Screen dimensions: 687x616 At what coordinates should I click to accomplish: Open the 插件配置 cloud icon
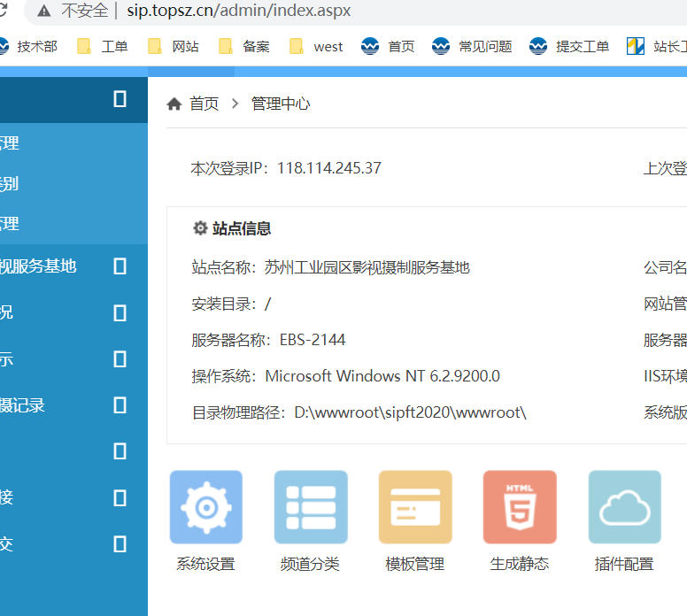[624, 507]
